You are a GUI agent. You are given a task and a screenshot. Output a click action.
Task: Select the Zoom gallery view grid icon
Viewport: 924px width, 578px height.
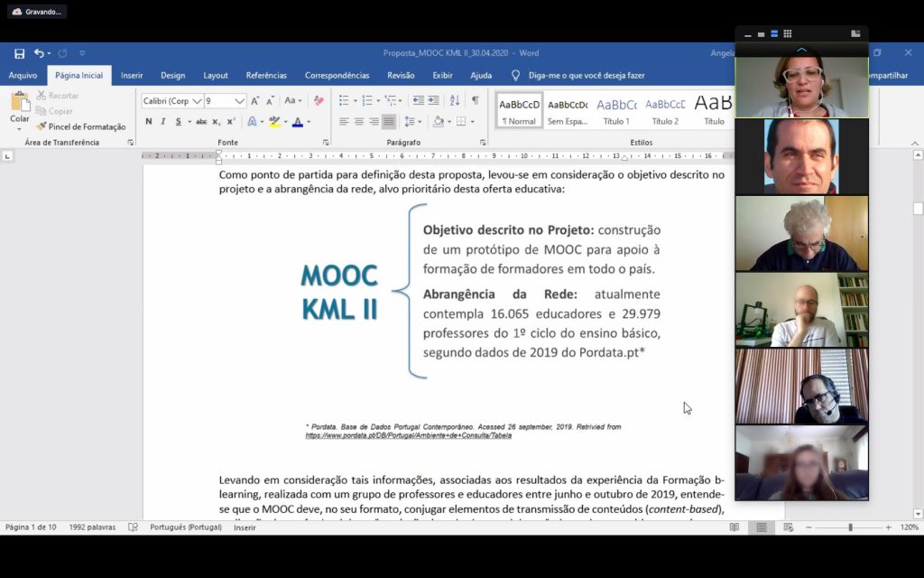787,33
